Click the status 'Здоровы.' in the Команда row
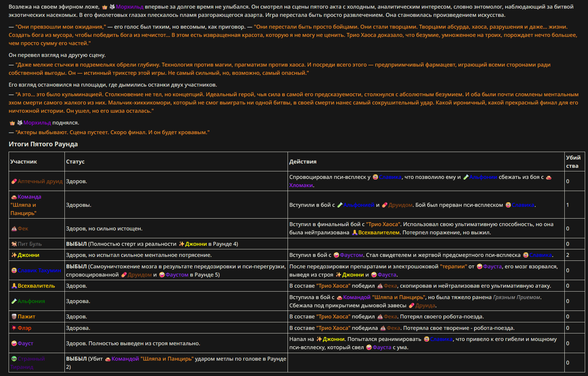Viewport: 588px width, 376px height. (x=79, y=205)
